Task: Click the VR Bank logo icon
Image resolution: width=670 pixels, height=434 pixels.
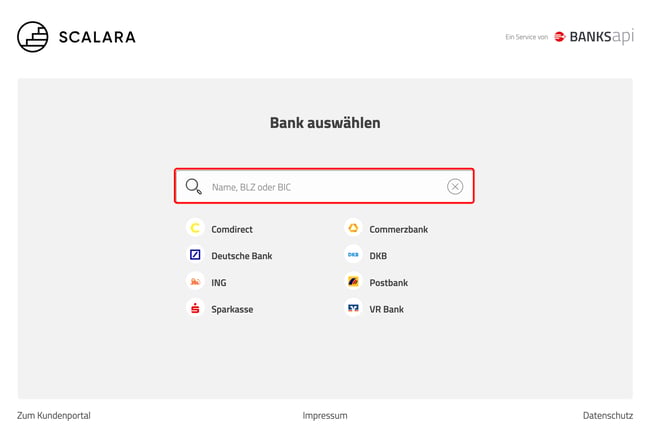Action: [x=353, y=308]
